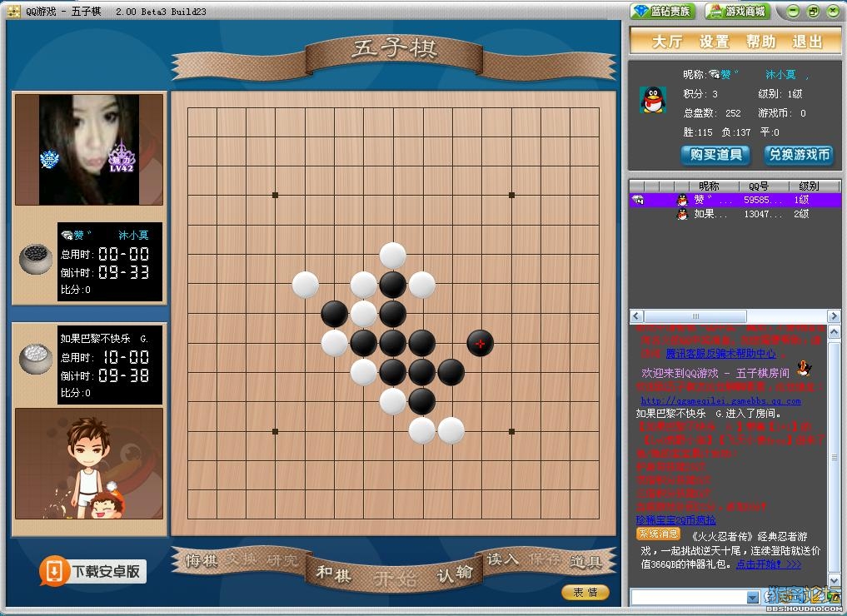847x616 pixels.
Task: Click the 购买道具 buy items button
Action: [715, 155]
